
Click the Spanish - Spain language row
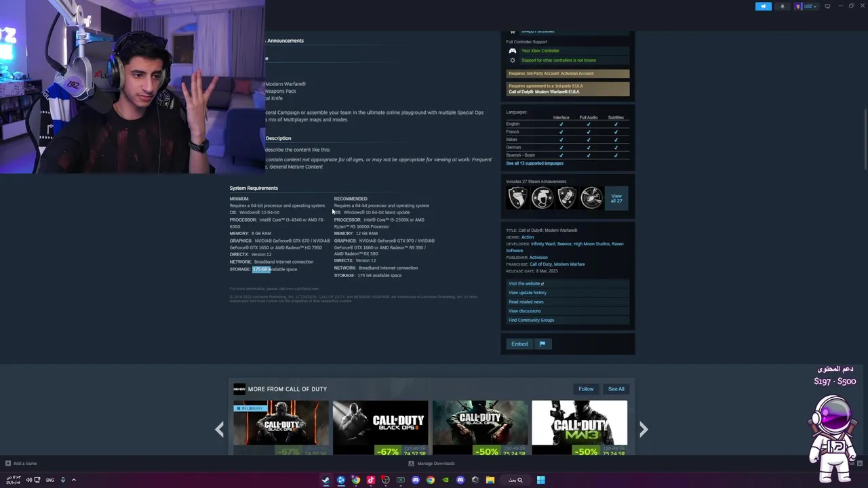tap(568, 155)
